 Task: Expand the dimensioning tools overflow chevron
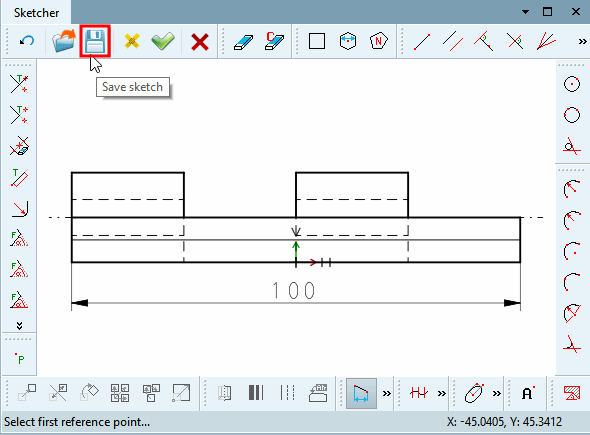[x=387, y=394]
